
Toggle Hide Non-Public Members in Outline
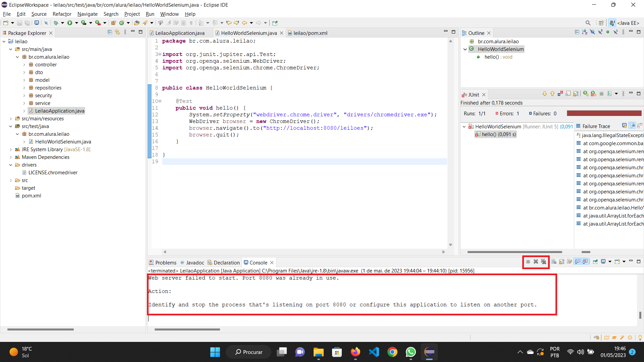(608, 32)
